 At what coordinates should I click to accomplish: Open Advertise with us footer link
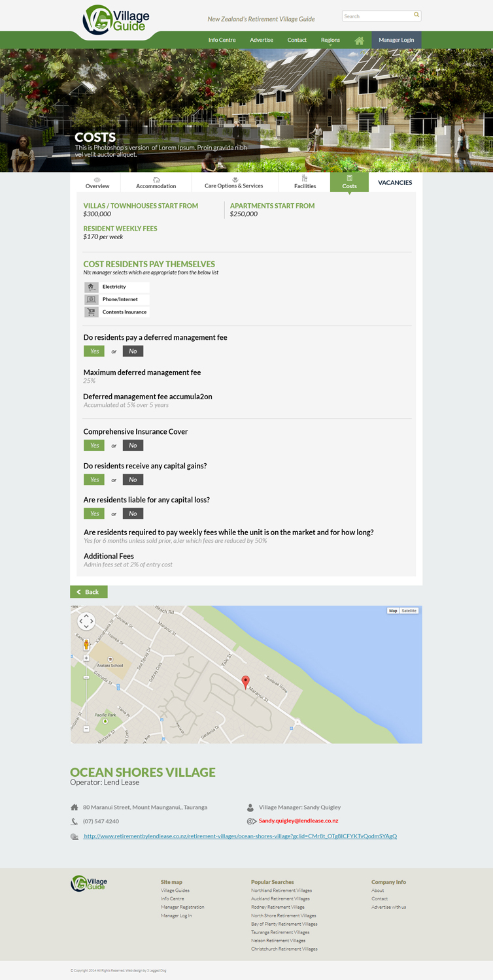(389, 907)
